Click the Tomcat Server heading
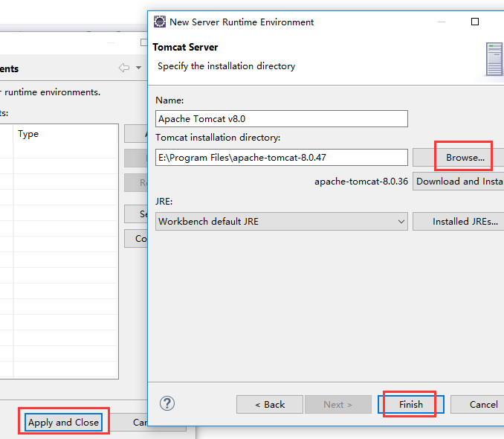 pos(185,48)
